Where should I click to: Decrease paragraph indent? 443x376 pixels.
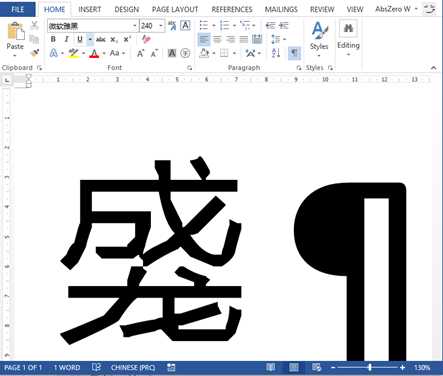(x=270, y=26)
